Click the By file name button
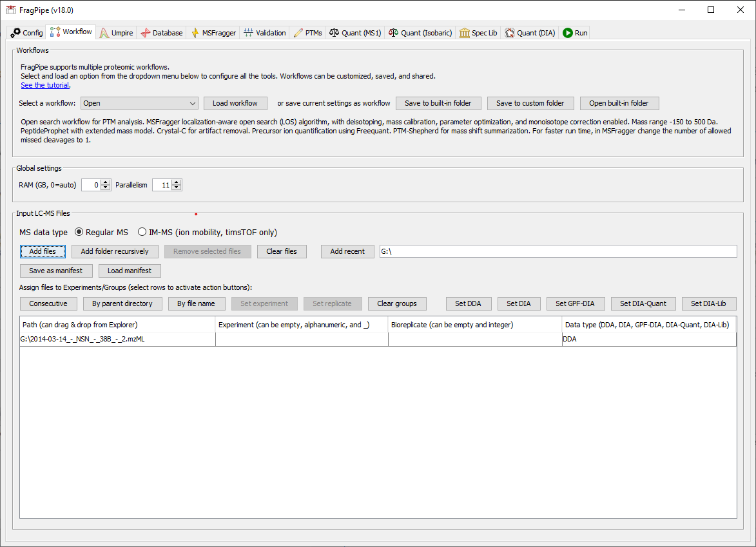756x547 pixels. (196, 303)
